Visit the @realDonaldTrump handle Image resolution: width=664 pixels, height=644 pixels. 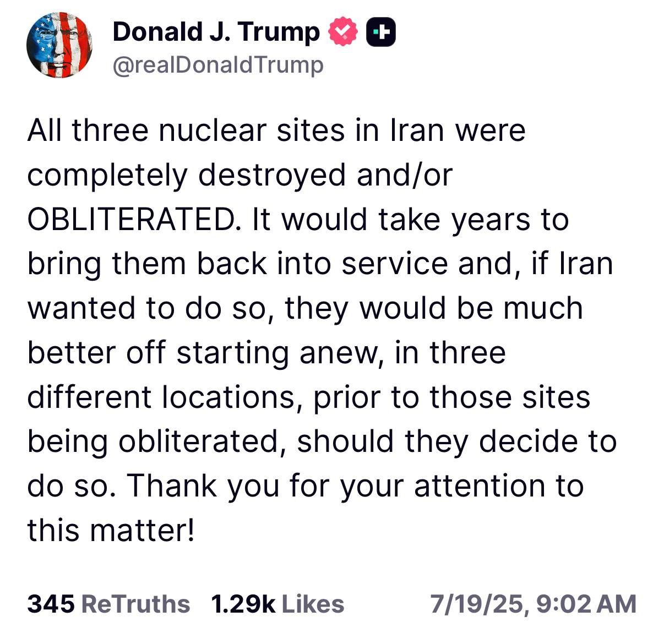click(x=218, y=65)
